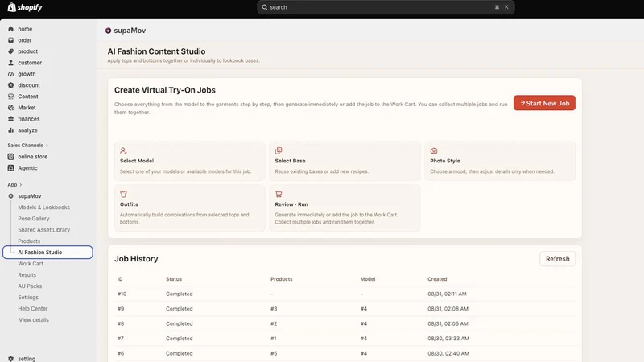Image resolution: width=644 pixels, height=362 pixels.
Task: Click the home icon in sidebar
Action: point(10,29)
